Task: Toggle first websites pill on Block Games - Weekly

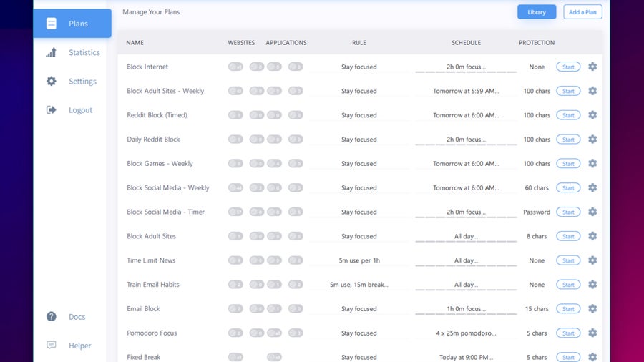Action: [x=235, y=164]
